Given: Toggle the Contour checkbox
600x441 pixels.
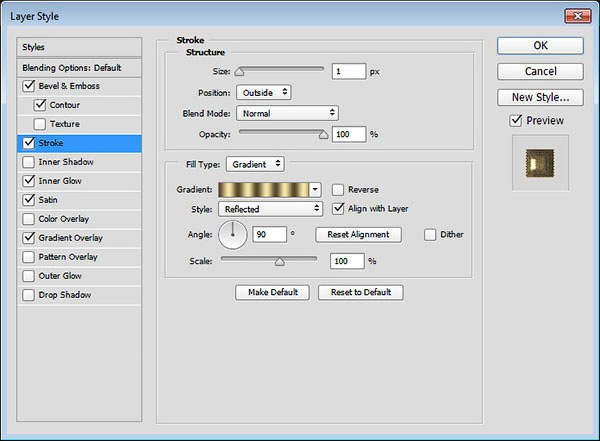Looking at the screenshot, I should (x=40, y=105).
